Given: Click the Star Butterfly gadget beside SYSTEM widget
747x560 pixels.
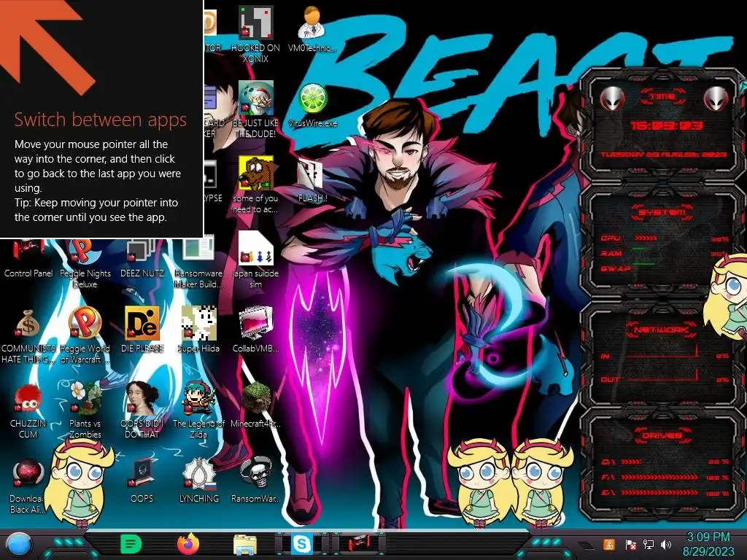Looking at the screenshot, I should click(x=726, y=296).
